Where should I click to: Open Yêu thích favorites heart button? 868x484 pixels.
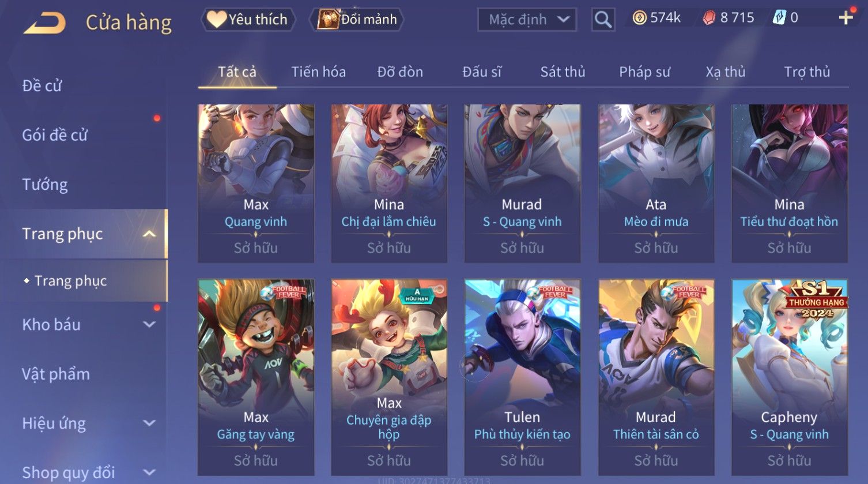[248, 20]
